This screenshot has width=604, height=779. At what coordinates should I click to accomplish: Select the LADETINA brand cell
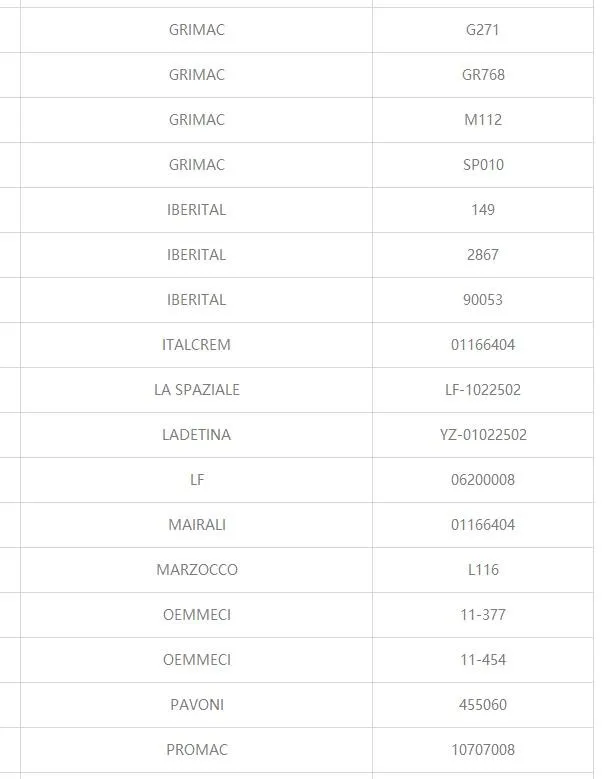(x=196, y=435)
